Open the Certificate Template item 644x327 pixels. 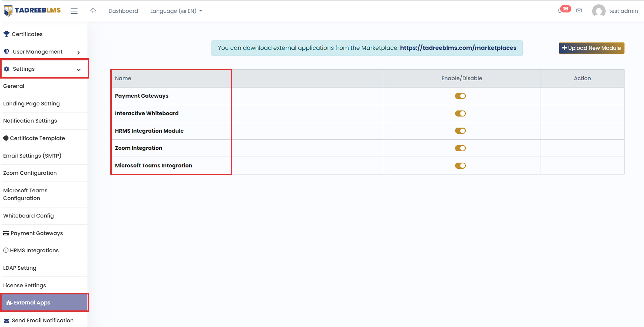(44, 138)
